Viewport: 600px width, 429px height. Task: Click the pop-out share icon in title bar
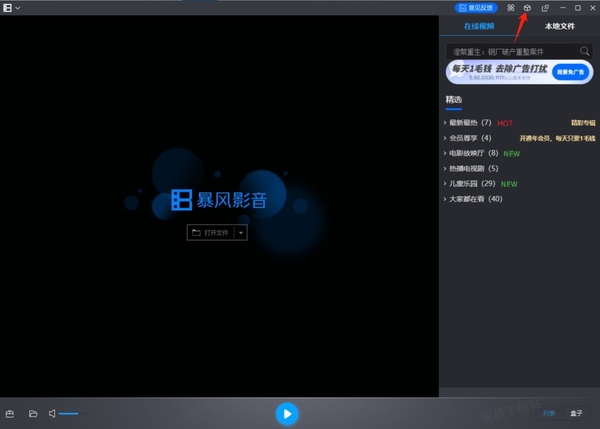coord(545,8)
